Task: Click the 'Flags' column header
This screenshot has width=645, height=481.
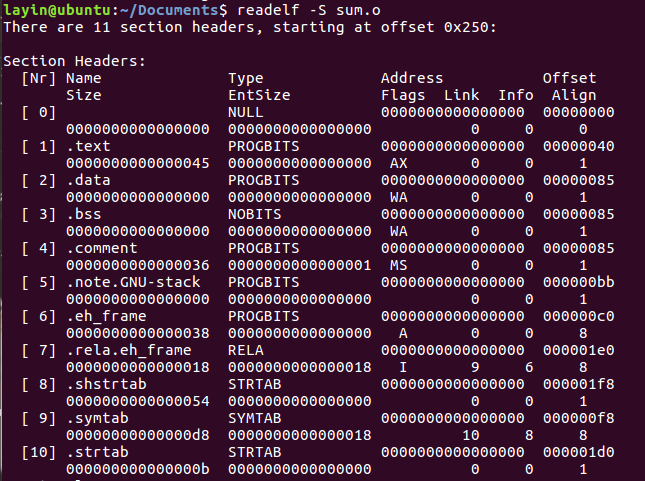Action: click(403, 96)
